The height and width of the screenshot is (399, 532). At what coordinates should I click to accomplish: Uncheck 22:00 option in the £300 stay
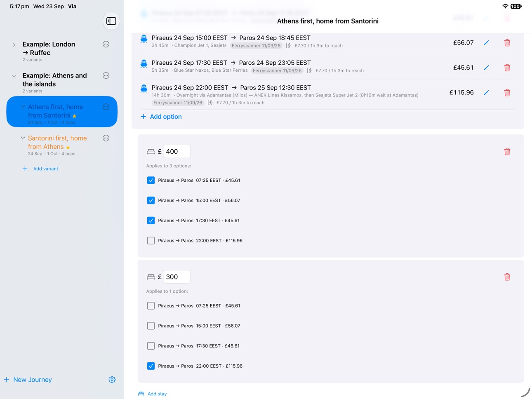(x=151, y=366)
